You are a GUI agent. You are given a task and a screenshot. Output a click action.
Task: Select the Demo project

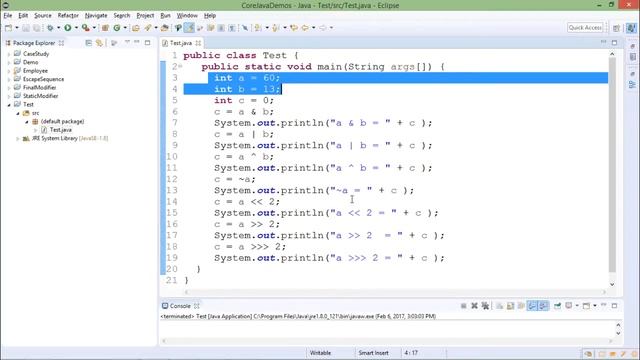point(31,62)
